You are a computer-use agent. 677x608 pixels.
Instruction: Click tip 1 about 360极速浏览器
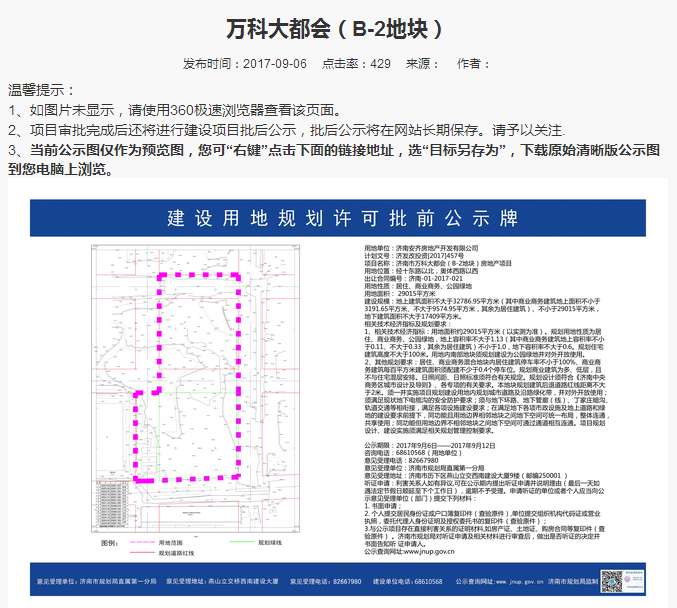click(175, 110)
